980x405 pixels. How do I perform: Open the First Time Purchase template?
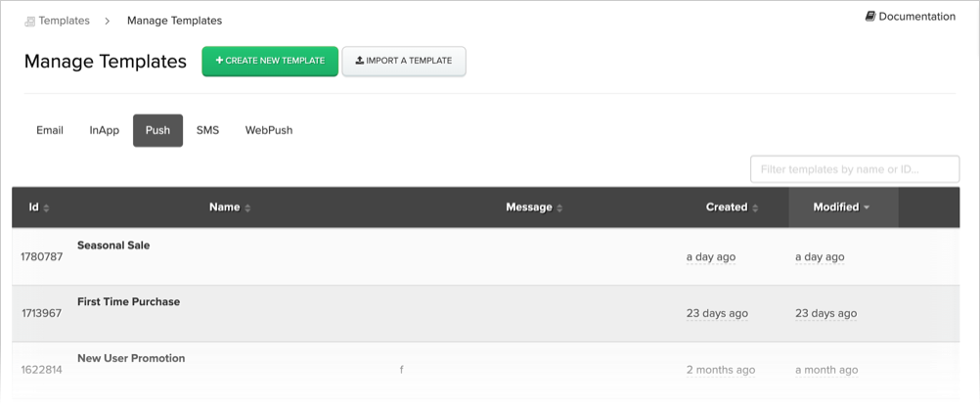(x=128, y=302)
